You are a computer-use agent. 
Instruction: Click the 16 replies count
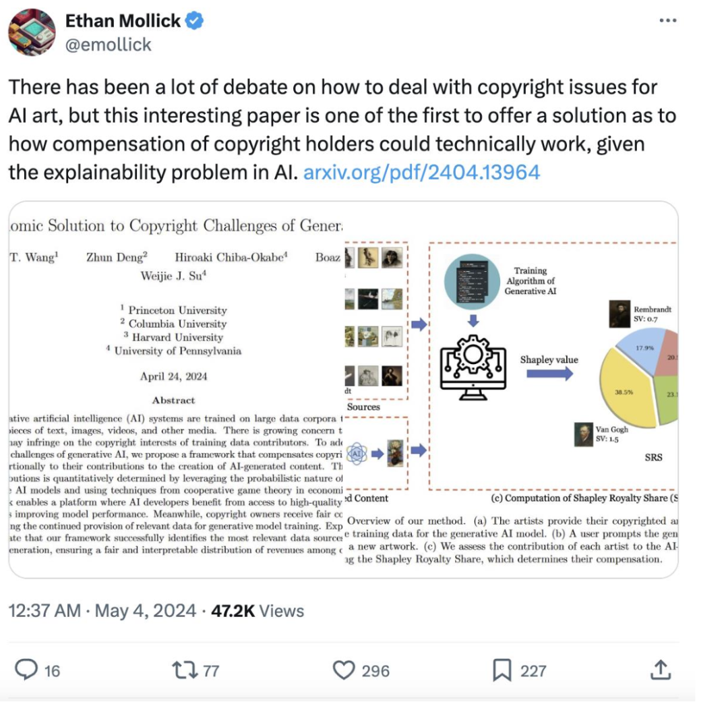click(x=52, y=671)
